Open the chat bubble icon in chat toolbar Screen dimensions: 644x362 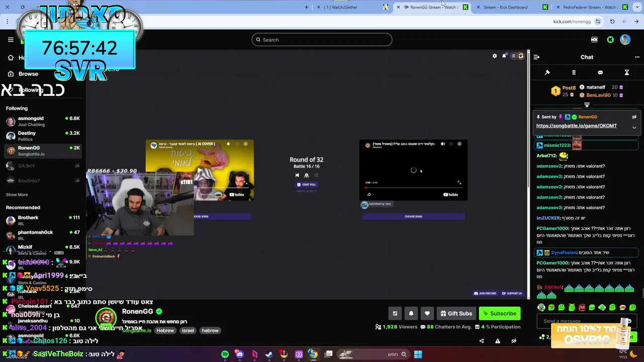click(x=600, y=72)
